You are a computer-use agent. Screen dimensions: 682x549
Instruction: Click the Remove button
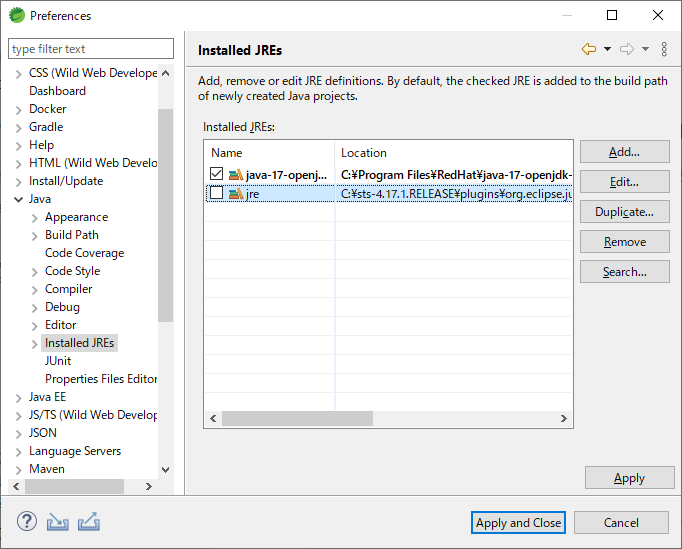click(625, 242)
